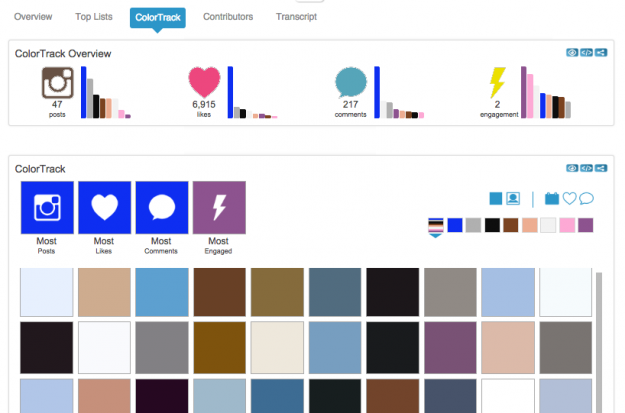Select the Most Comments bubble tile
This screenshot has width=625, height=413.
click(x=162, y=207)
